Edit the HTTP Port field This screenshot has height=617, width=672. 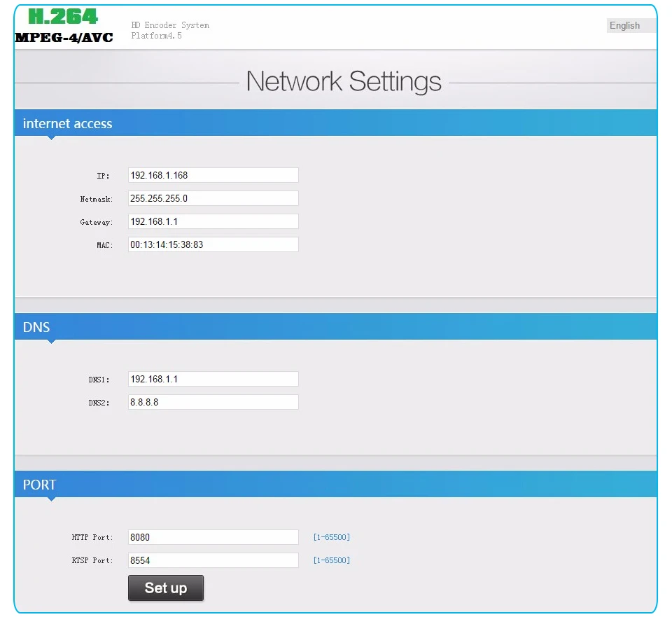213,537
